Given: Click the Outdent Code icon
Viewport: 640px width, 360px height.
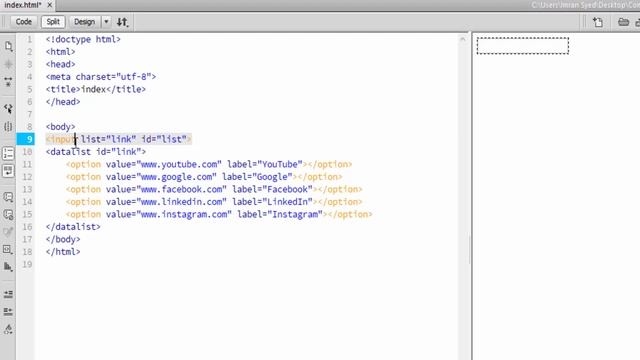Looking at the screenshot, I should click(8, 311).
